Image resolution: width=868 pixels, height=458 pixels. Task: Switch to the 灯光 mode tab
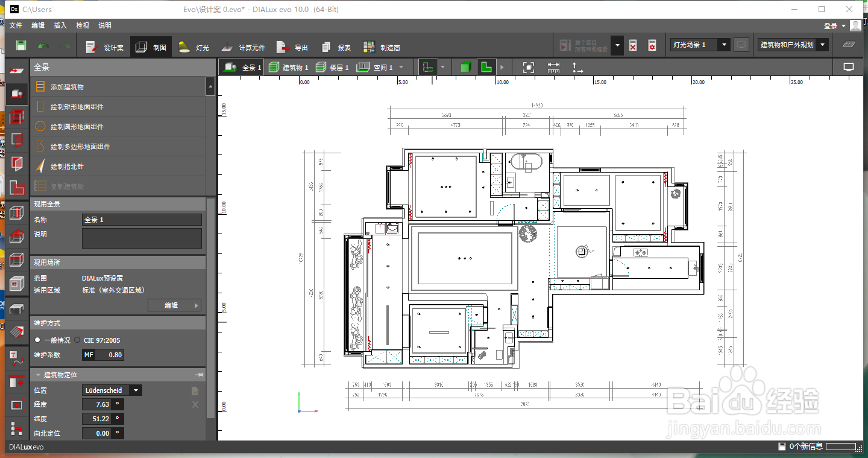click(x=193, y=47)
